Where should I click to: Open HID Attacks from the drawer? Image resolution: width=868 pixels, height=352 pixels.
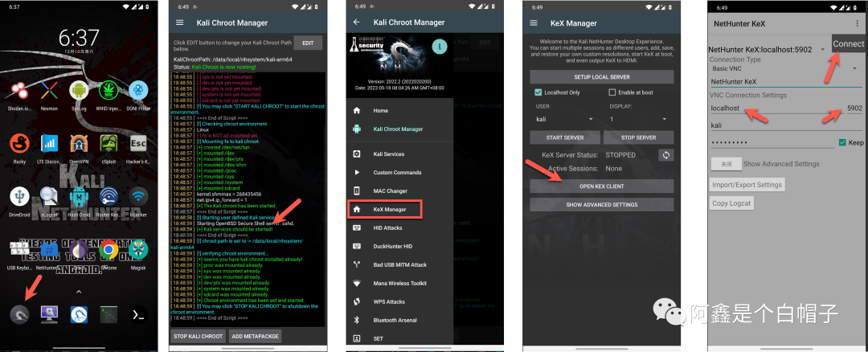pos(399,227)
